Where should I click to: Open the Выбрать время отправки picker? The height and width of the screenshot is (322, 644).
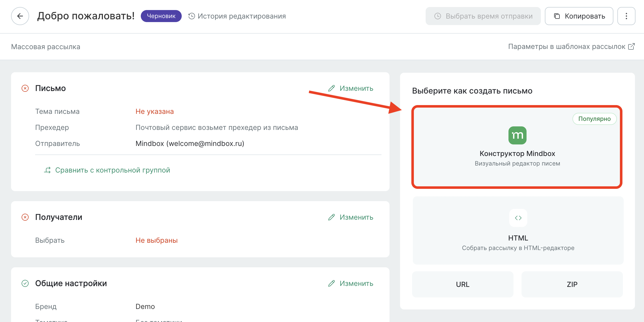(483, 16)
